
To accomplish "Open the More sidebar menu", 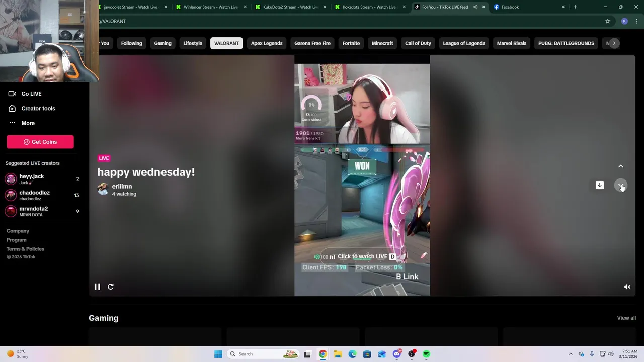I will click(x=28, y=123).
